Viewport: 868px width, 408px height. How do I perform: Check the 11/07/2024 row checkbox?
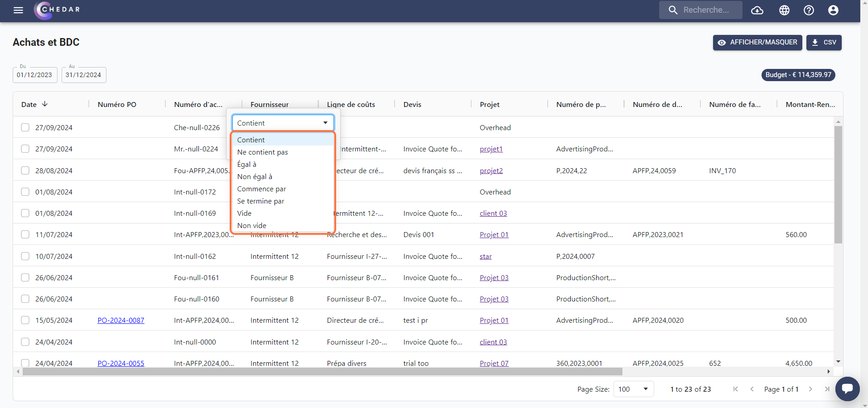coord(25,234)
